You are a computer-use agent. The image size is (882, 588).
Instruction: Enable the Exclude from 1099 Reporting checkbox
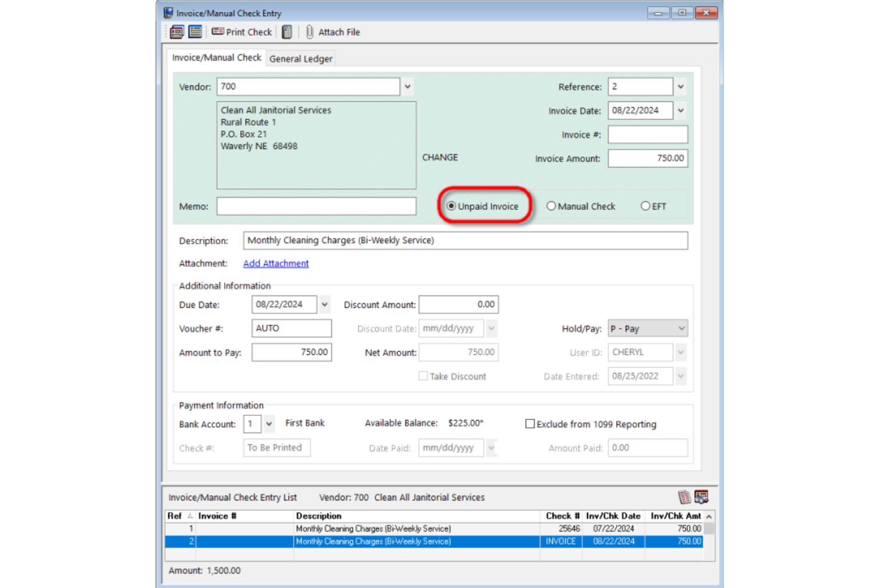(530, 424)
